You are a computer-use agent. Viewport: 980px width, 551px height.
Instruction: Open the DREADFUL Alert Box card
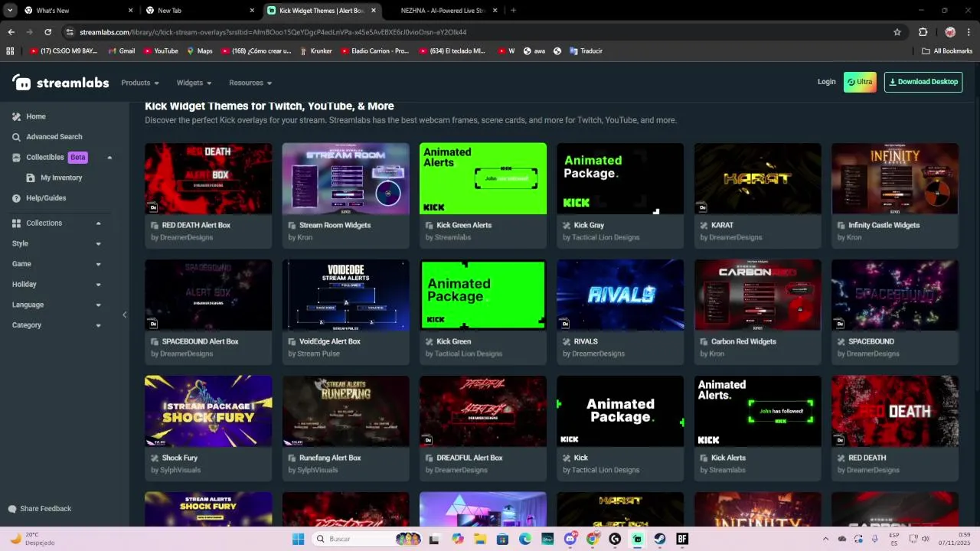(483, 428)
